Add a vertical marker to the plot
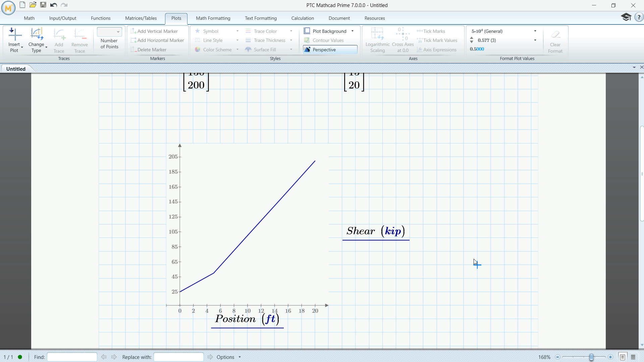Screen dimensions: 644x362 [154, 31]
